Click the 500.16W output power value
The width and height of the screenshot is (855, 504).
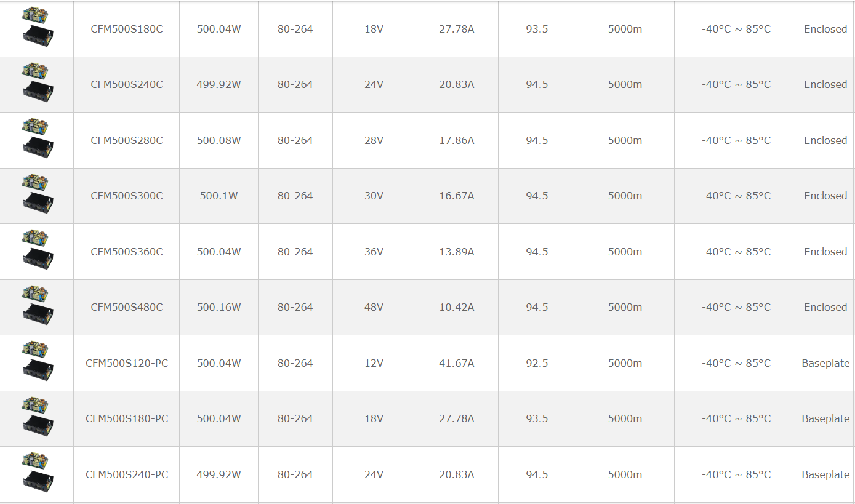(219, 307)
